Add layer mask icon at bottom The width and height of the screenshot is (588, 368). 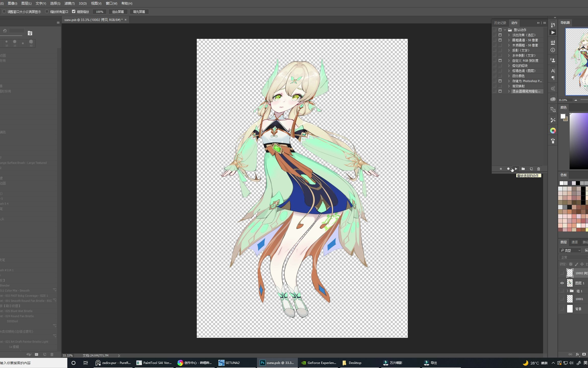pyautogui.click(x=584, y=354)
